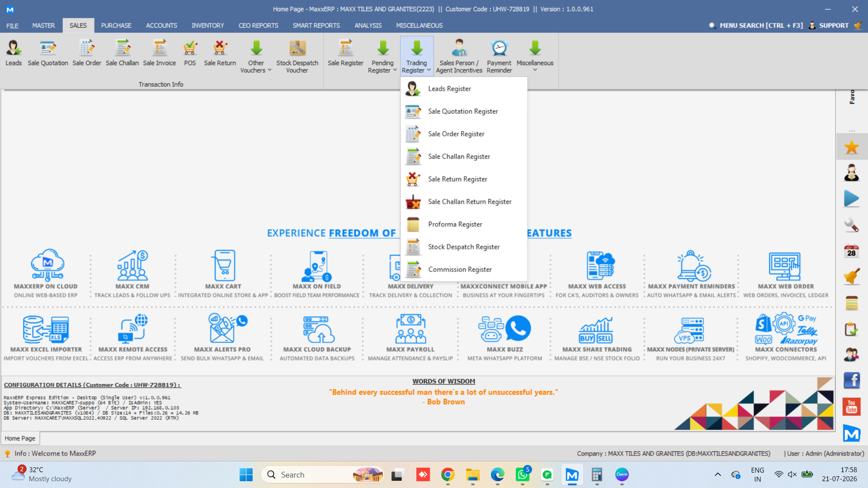The width and height of the screenshot is (868, 488).
Task: Open WhatsApp from the taskbar
Action: click(x=523, y=474)
